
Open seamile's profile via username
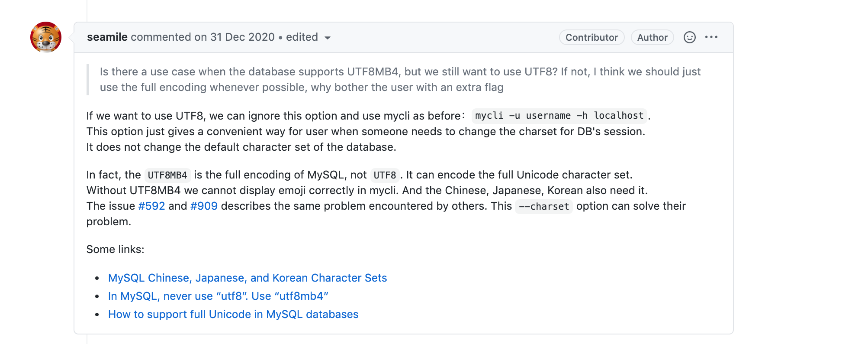pos(107,37)
